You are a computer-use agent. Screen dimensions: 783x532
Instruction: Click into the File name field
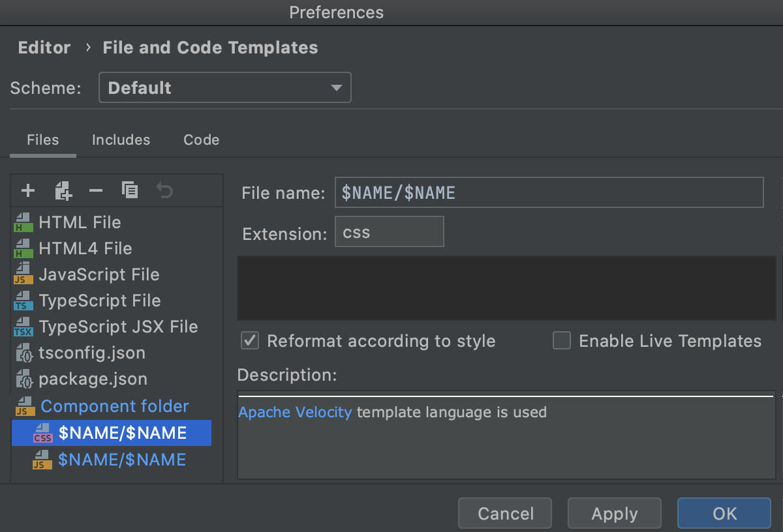[x=548, y=193]
